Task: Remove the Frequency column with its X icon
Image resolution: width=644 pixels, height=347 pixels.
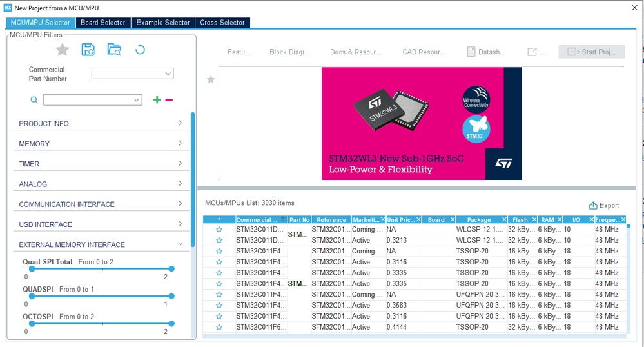Action: (623, 219)
